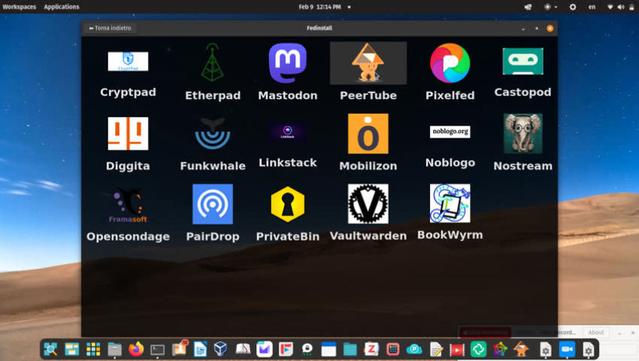
Task: Expand the en keyboard language dropdown
Action: [592, 7]
